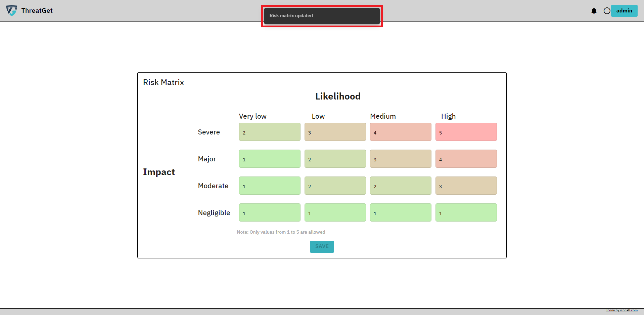Image resolution: width=644 pixels, height=315 pixels.
Task: Edit the Major / Medium cell
Action: coord(401,159)
